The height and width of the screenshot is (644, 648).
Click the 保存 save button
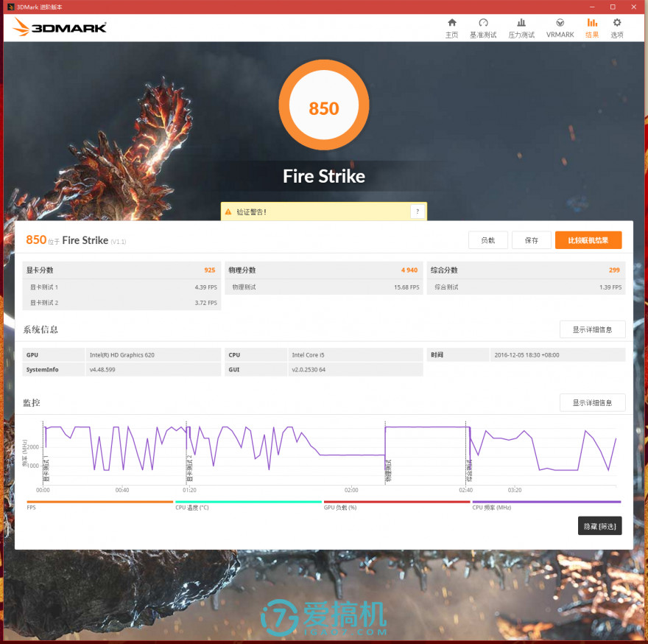click(x=532, y=240)
